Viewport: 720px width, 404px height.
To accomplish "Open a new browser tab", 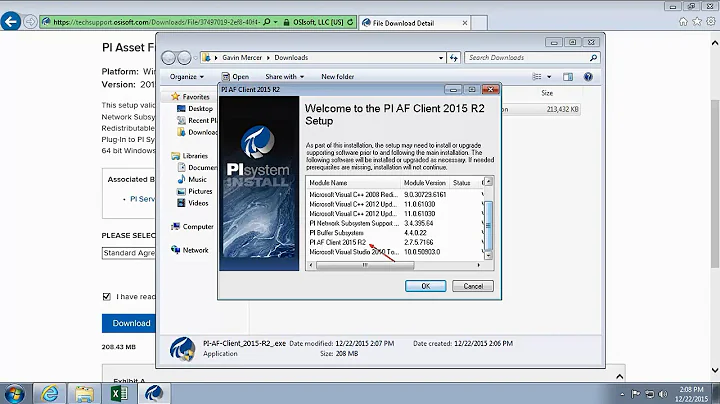I will tap(479, 22).
